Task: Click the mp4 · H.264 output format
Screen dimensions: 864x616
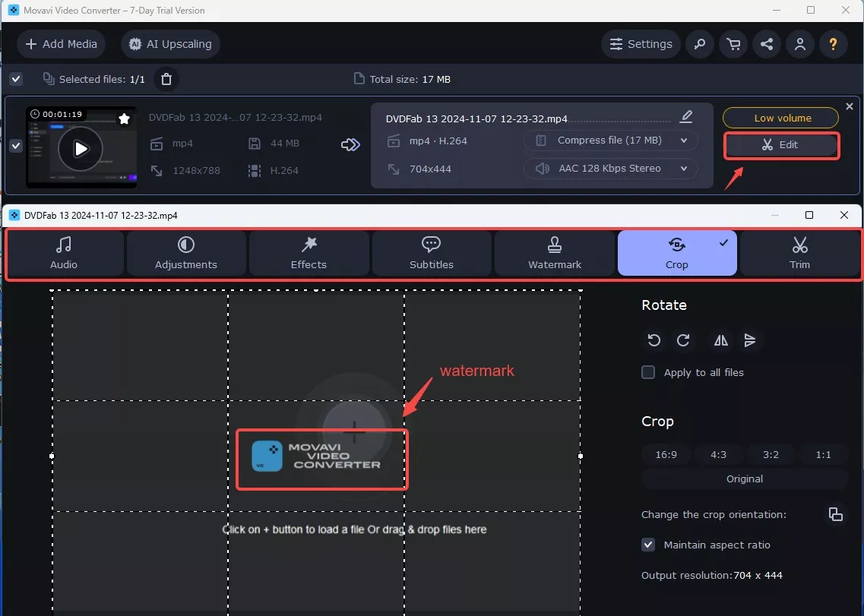Action: tap(438, 141)
